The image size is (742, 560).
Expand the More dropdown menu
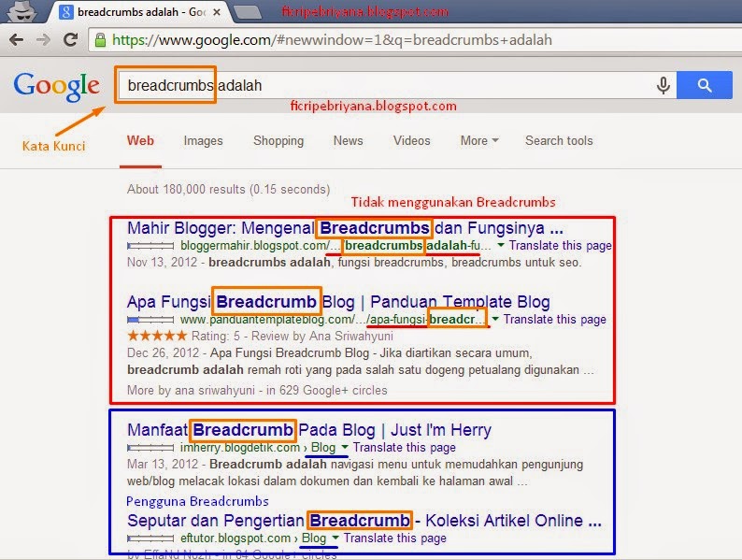point(479,140)
